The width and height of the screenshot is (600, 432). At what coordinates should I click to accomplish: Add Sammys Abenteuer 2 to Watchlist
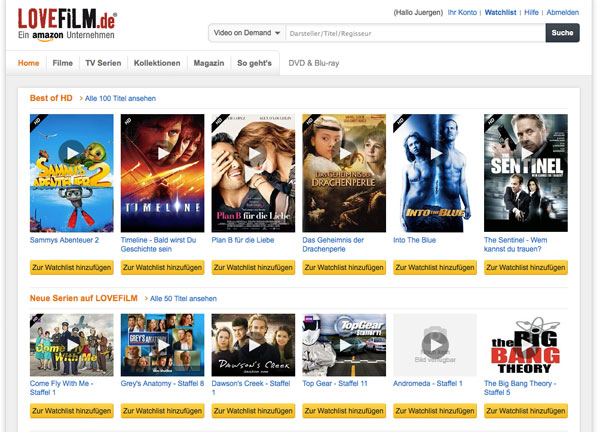72,267
